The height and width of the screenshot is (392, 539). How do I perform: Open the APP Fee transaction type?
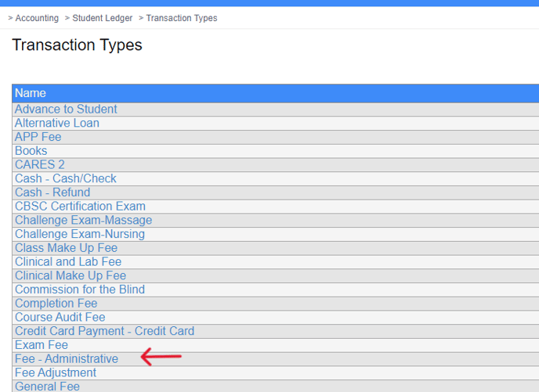[x=38, y=137]
